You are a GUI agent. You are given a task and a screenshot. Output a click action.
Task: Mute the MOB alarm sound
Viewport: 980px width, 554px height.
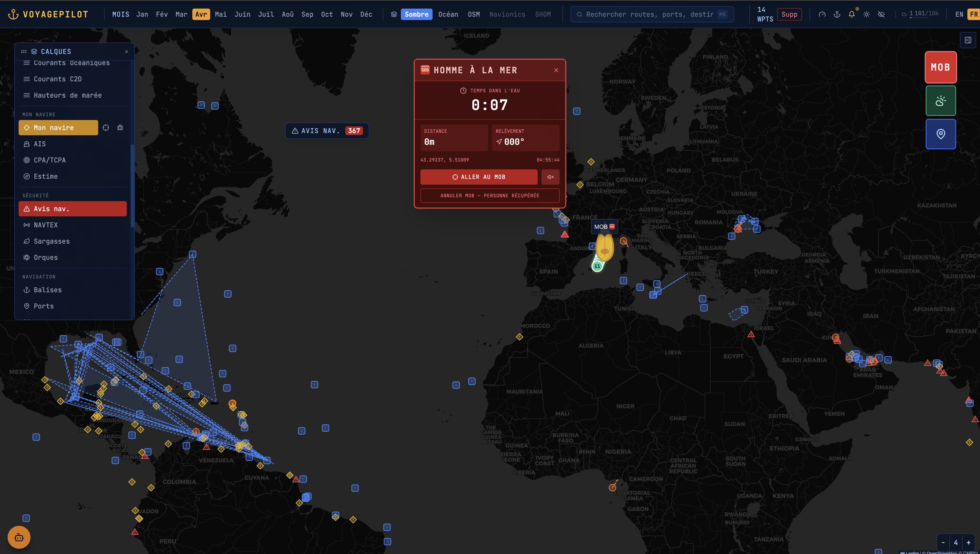coord(550,177)
